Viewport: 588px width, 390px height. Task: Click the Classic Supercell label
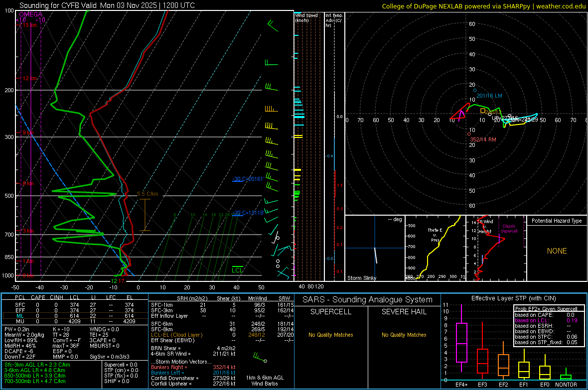click(509, 229)
